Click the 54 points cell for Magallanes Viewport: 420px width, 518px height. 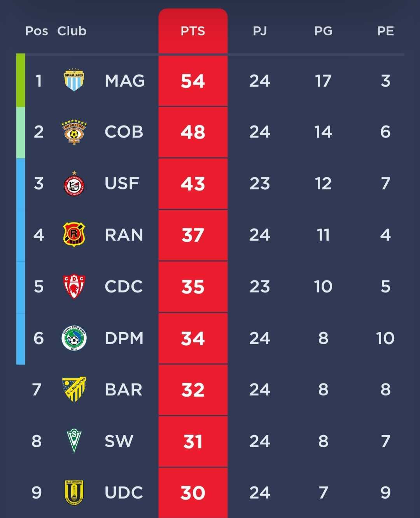click(193, 81)
